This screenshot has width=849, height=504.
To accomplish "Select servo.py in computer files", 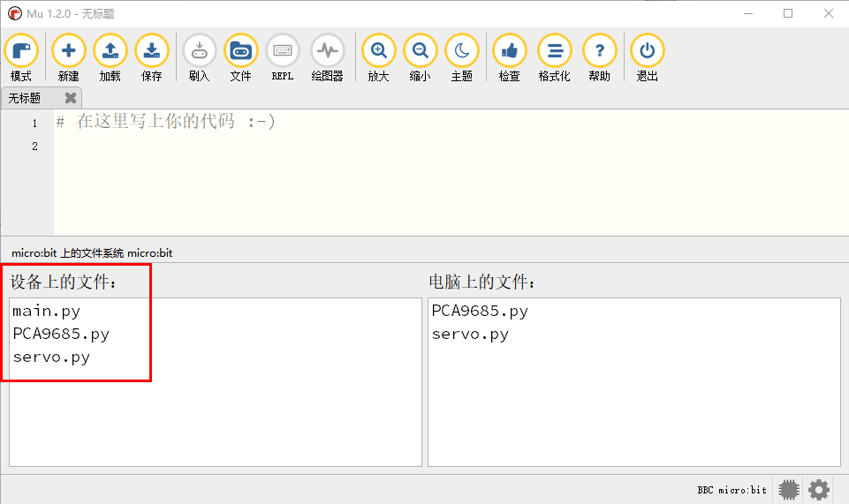I will 470,335.
